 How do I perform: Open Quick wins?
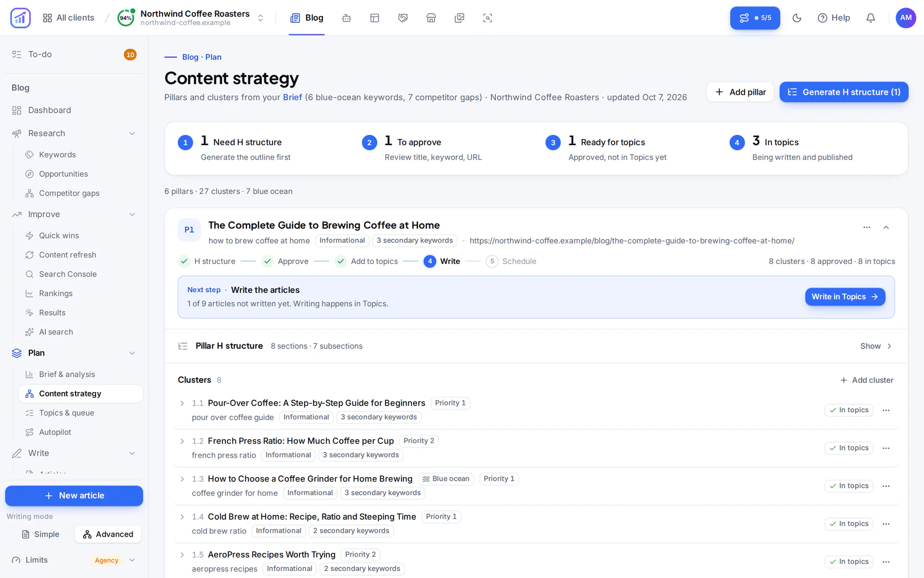tap(80, 236)
